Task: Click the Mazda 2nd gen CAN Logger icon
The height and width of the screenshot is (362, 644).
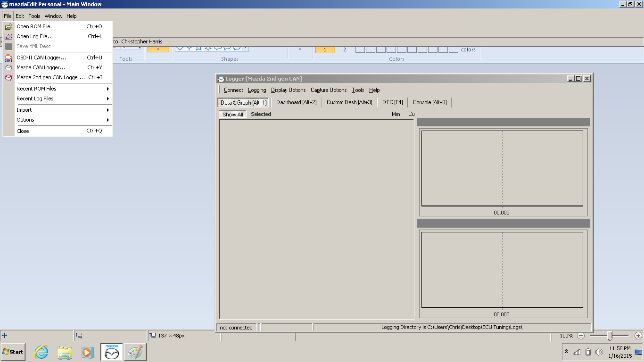Action: (8, 77)
